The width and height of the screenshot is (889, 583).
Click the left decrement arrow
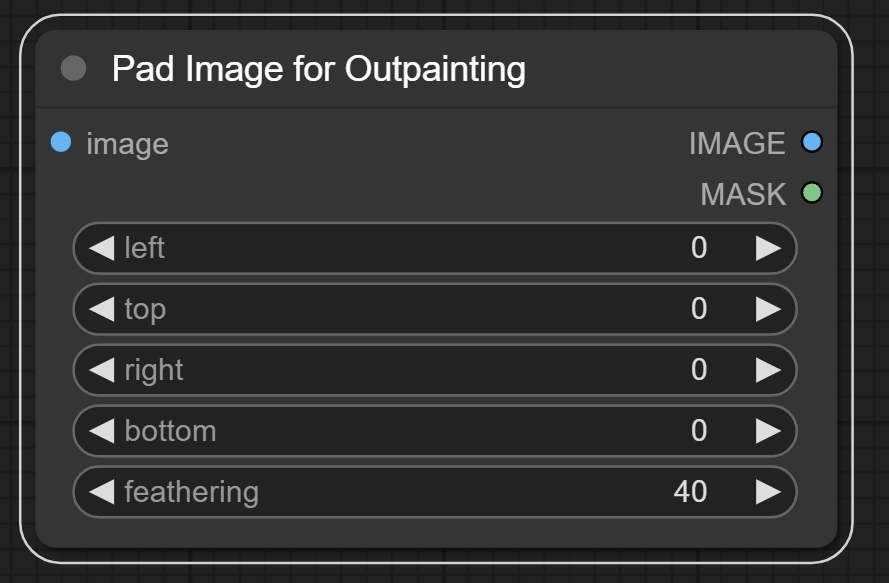(x=102, y=248)
